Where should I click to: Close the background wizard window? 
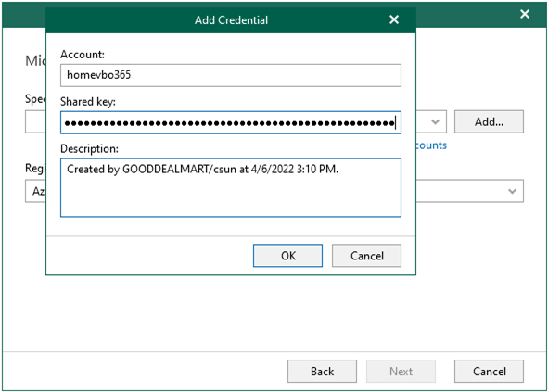point(525,14)
